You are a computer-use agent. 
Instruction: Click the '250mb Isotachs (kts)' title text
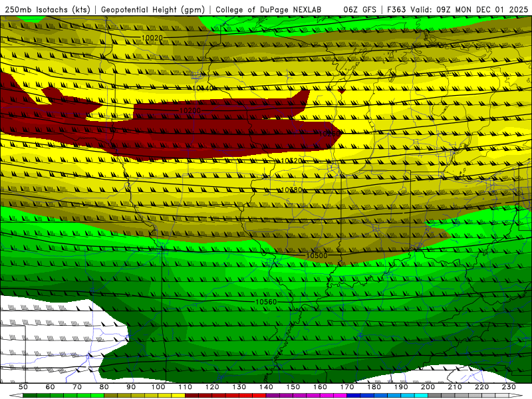48,9
